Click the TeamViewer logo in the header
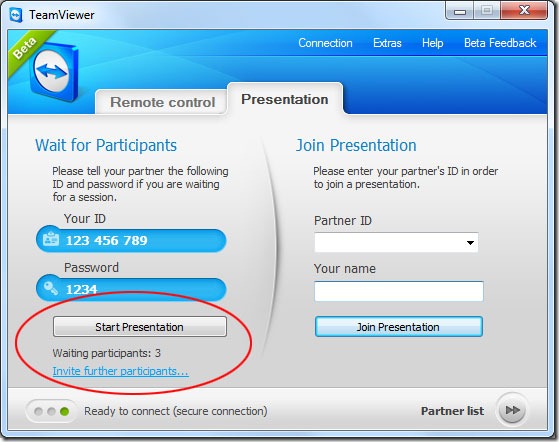The height and width of the screenshot is (442, 559). point(55,72)
